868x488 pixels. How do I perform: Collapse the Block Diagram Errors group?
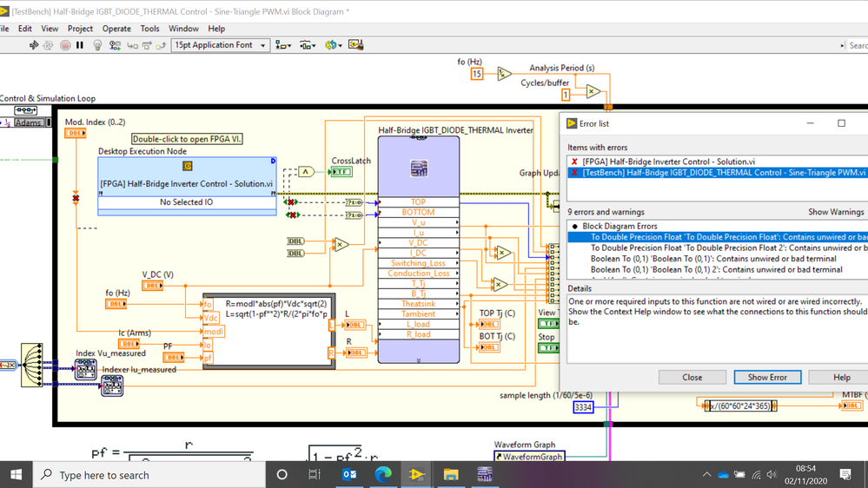coord(574,227)
